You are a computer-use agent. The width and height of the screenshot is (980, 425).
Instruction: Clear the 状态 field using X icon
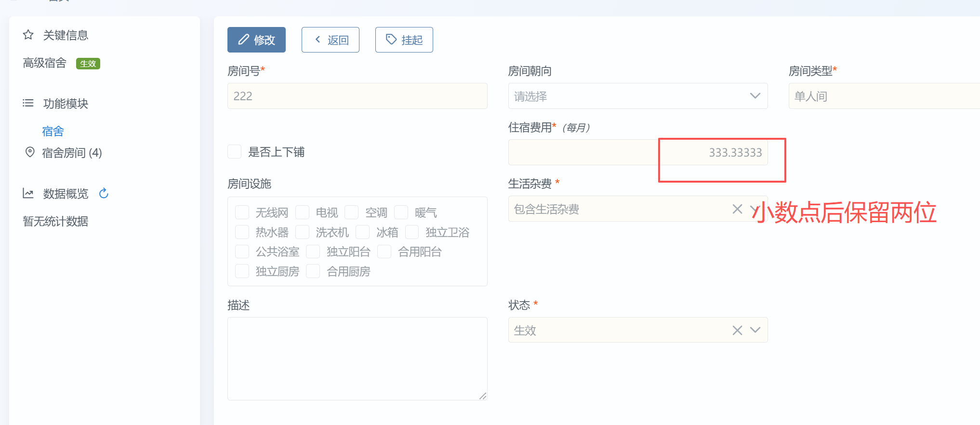tap(737, 330)
